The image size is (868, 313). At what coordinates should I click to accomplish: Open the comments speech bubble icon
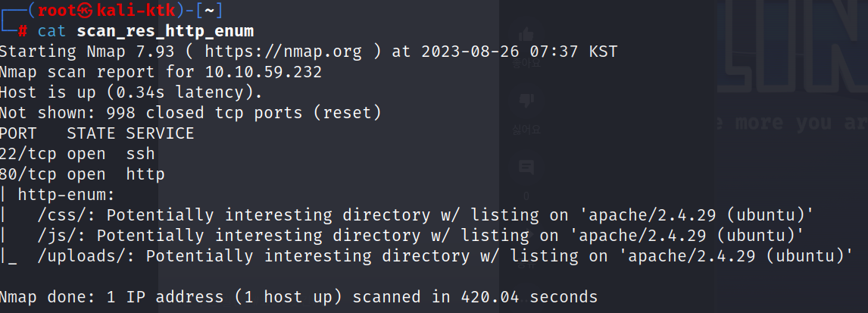[x=526, y=167]
